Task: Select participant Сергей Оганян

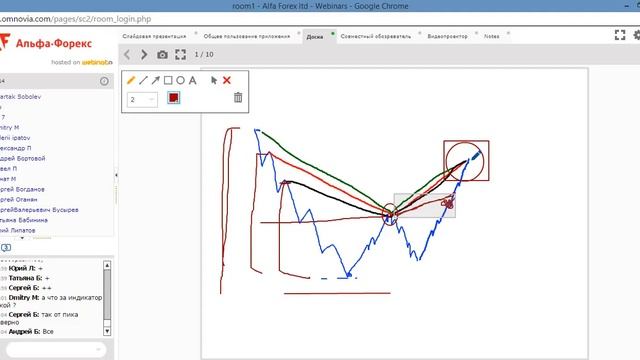Action: point(18,200)
